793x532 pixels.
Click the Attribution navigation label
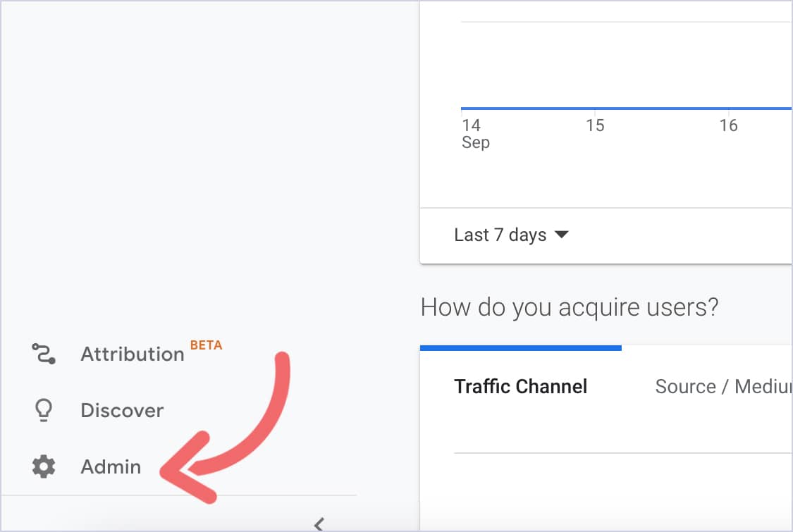[x=132, y=353]
